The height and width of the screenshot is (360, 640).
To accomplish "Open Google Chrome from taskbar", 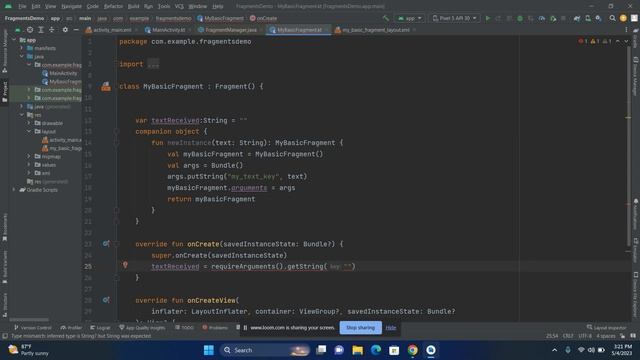I will [x=413, y=350].
